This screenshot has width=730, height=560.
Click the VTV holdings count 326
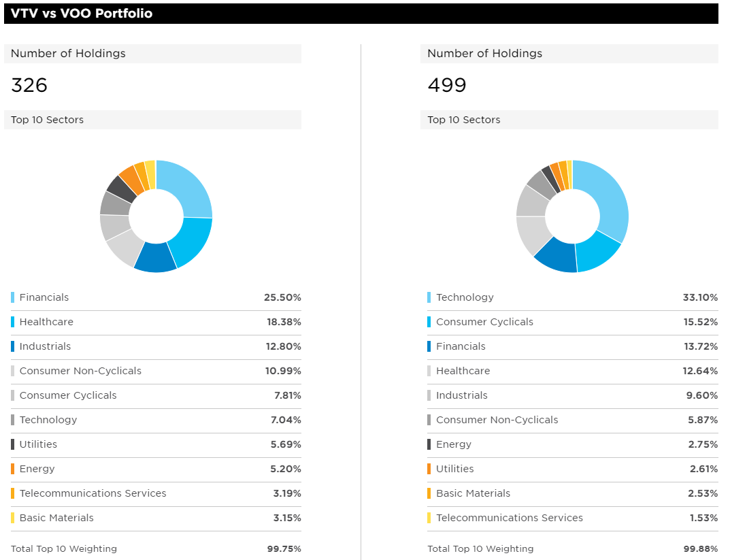click(29, 85)
